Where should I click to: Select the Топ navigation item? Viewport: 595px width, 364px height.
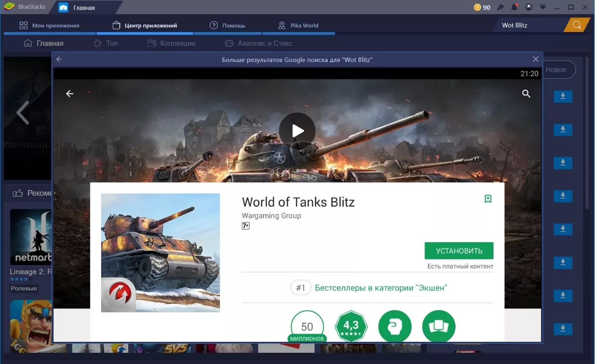click(106, 43)
